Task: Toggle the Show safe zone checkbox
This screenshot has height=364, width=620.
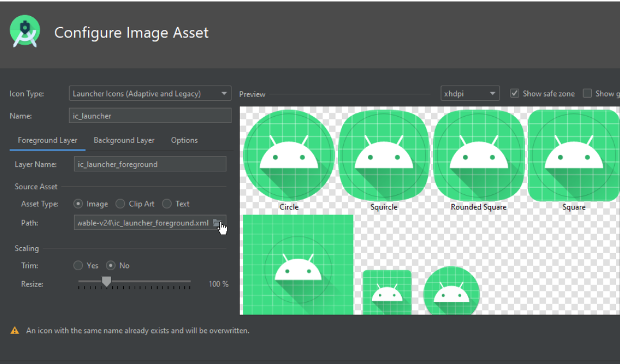Action: (x=515, y=94)
